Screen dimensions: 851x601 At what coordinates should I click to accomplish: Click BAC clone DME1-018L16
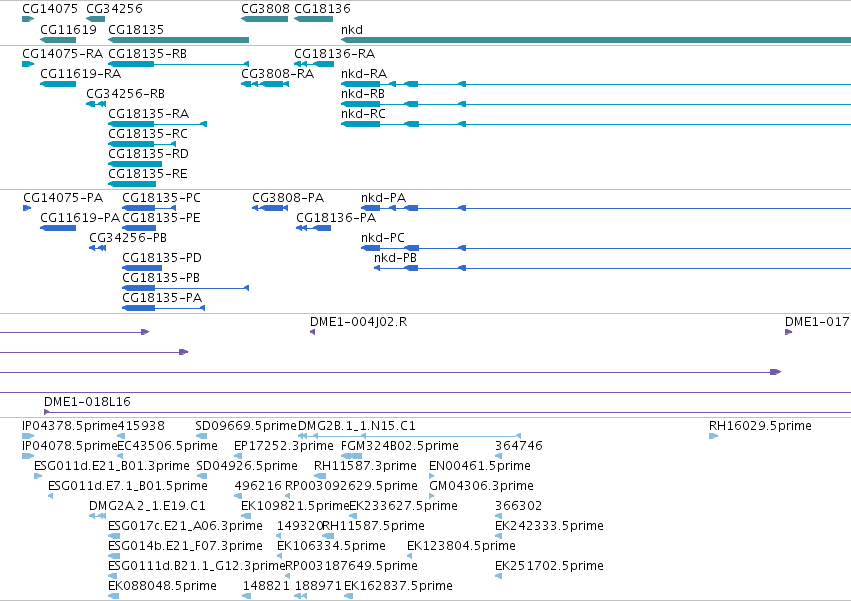click(87, 402)
